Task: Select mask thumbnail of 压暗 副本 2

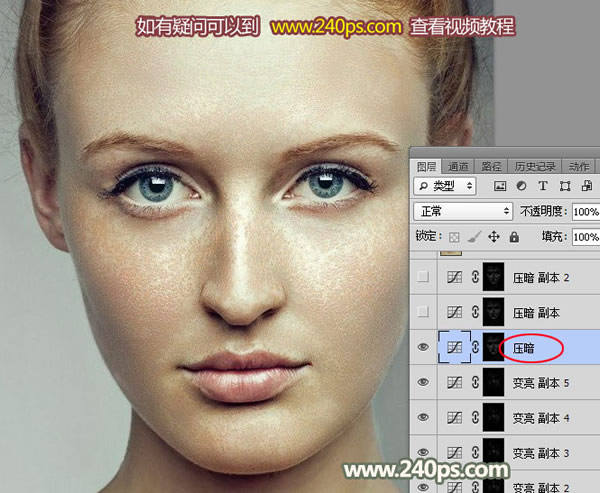Action: point(493,276)
